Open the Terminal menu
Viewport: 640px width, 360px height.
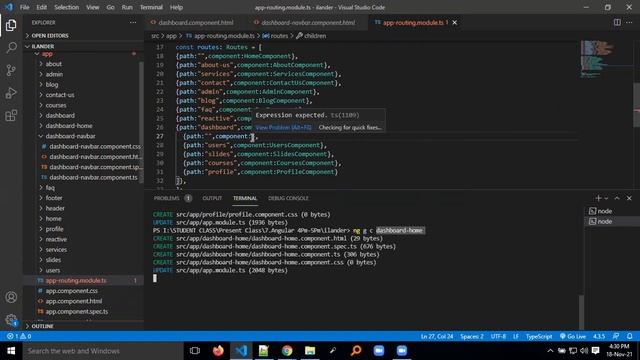click(x=151, y=7)
